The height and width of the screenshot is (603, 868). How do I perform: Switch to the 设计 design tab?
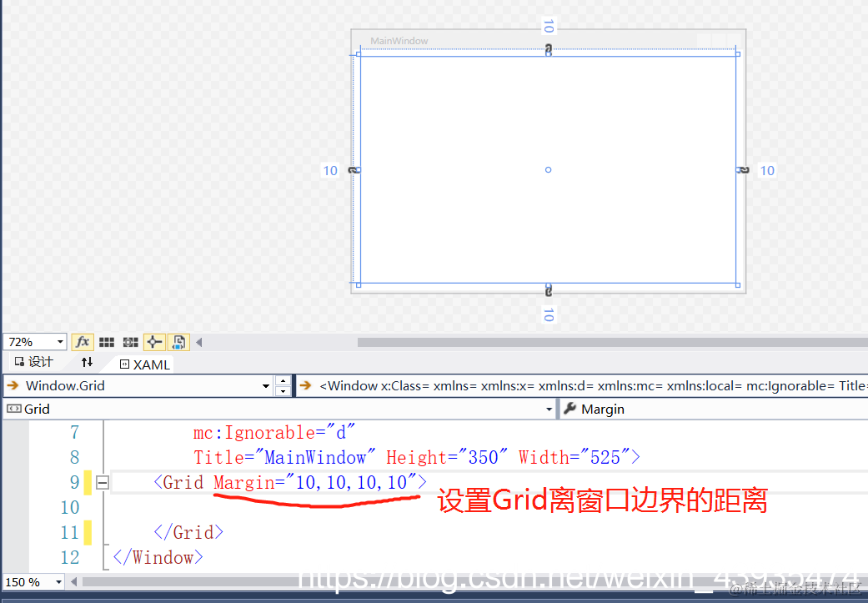(38, 363)
